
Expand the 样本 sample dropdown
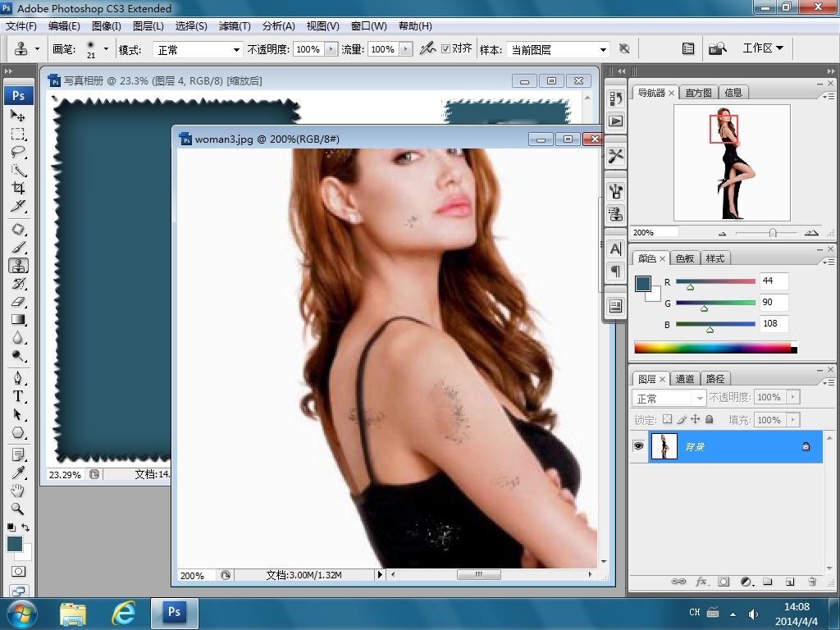tap(558, 49)
